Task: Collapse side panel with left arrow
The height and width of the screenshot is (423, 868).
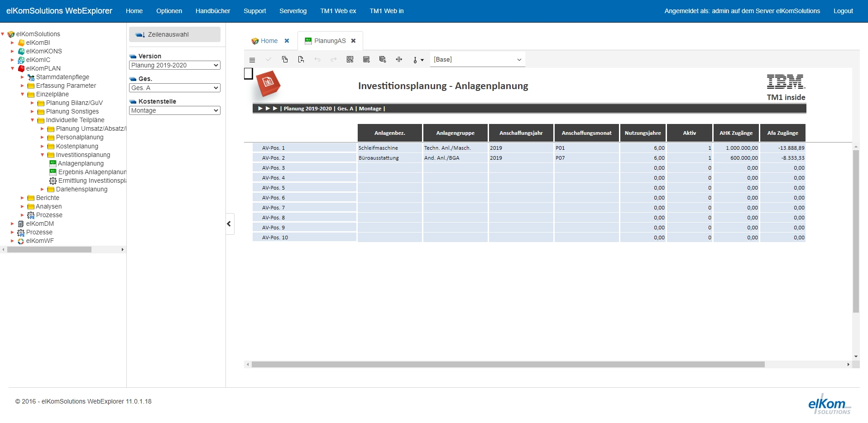Action: point(229,223)
